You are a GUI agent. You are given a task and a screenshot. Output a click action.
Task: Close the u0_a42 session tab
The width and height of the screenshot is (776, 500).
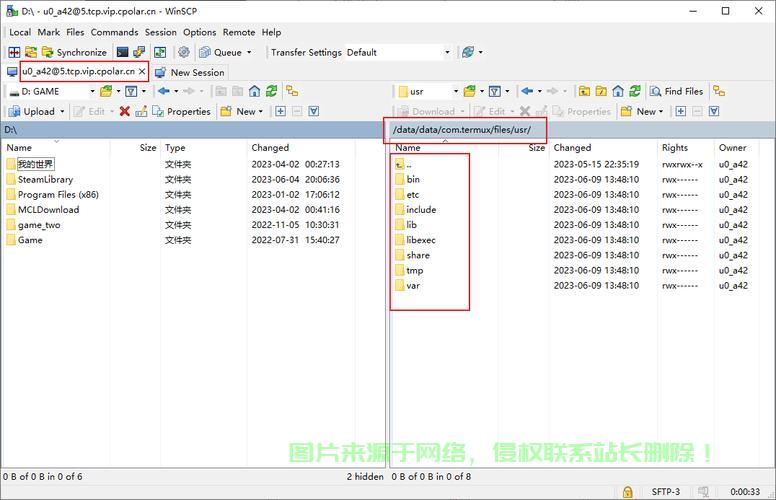[x=142, y=71]
